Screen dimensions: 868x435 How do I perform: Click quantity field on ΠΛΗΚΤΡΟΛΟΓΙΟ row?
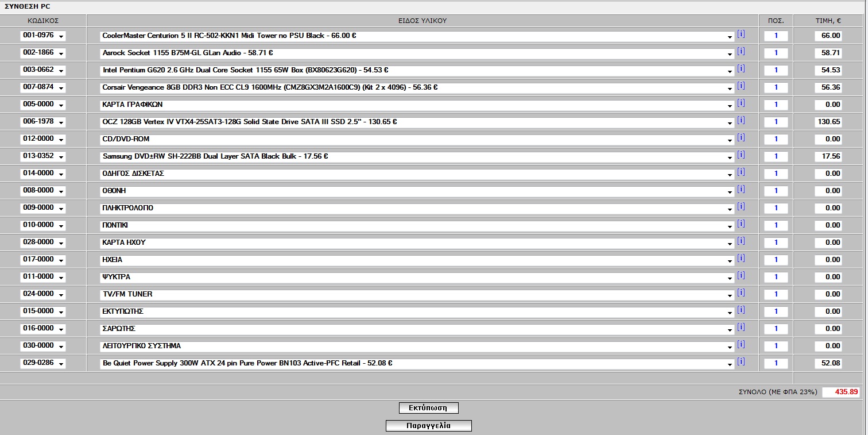[776, 208]
